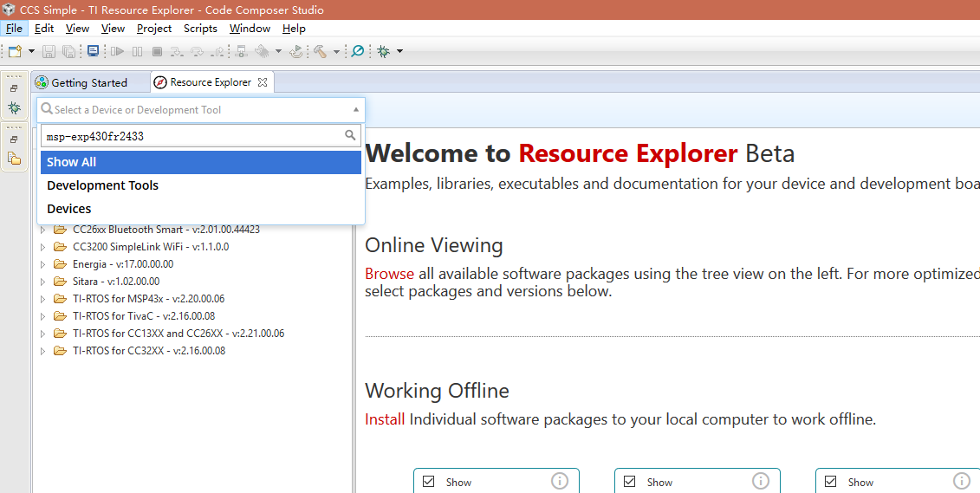Screen dimensions: 980x493
Task: Toggle Show checkbox in leftmost package card
Action: pos(429,481)
